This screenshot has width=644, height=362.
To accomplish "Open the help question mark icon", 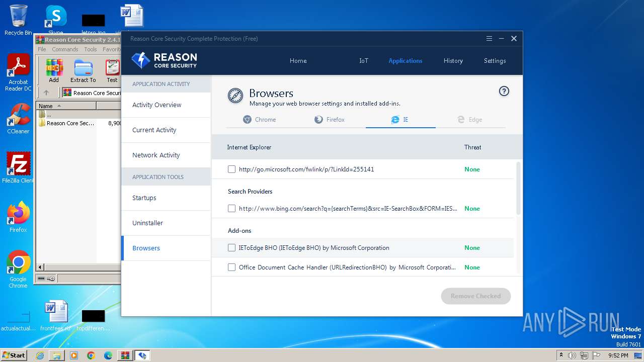I will pyautogui.click(x=504, y=91).
